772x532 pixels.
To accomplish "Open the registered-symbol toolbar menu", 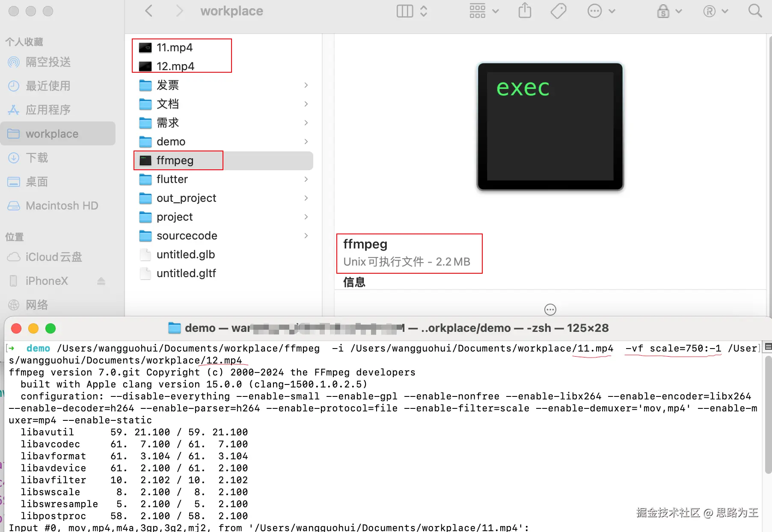I will point(716,11).
